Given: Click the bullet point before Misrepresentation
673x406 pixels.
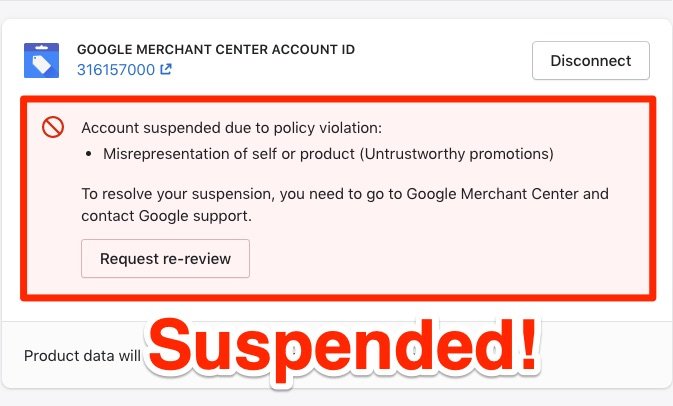Looking at the screenshot, I should click(x=90, y=154).
